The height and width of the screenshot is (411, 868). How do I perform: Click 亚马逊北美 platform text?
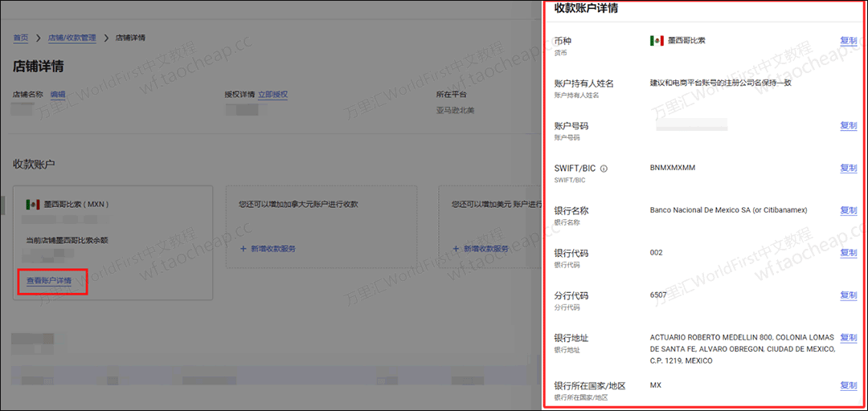454,110
